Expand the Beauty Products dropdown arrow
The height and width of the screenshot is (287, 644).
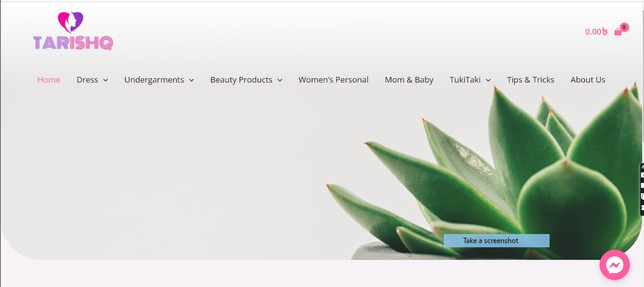(280, 80)
